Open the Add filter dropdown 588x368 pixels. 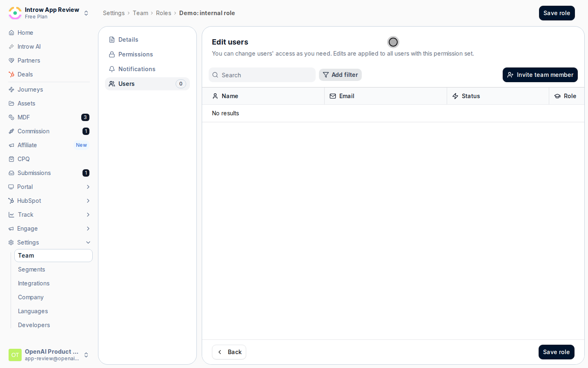click(x=340, y=75)
